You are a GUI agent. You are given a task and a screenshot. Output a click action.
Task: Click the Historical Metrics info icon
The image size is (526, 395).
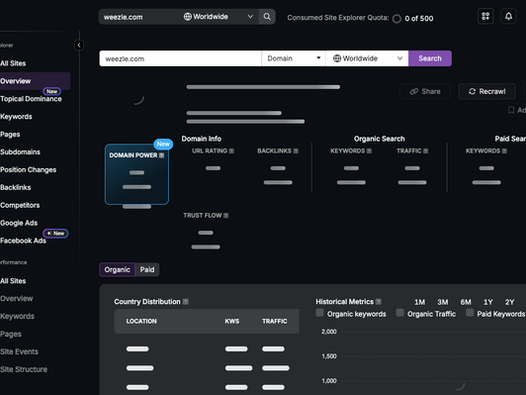pos(378,302)
